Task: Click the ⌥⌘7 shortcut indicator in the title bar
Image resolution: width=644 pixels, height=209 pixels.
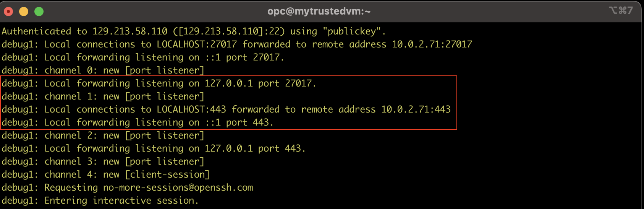Action: (x=621, y=10)
